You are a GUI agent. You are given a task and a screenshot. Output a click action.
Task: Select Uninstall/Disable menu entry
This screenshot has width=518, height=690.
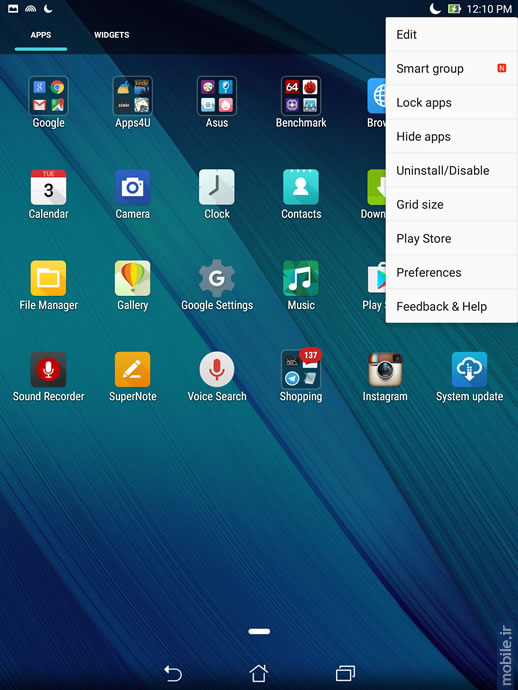point(452,170)
